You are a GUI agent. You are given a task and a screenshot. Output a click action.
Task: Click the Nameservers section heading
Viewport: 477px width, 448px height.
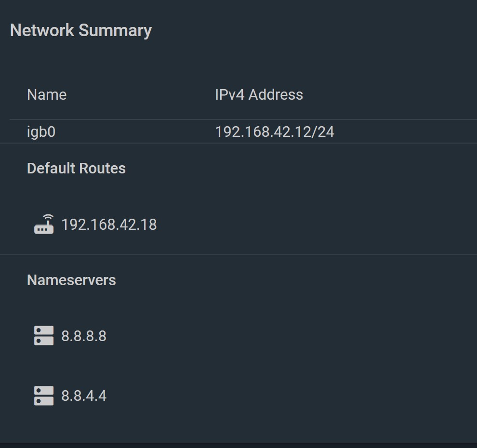point(71,280)
